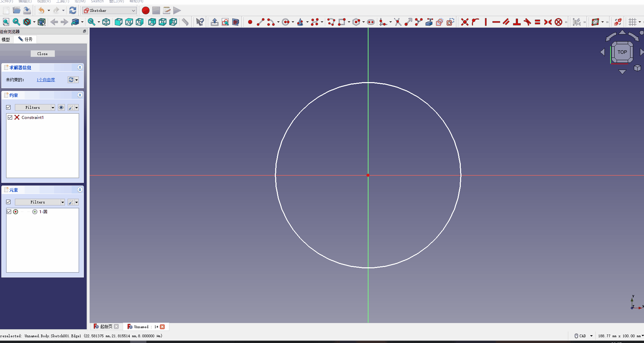644x343 pixels.
Task: Select the Carbon copy tool
Action: pos(439,22)
